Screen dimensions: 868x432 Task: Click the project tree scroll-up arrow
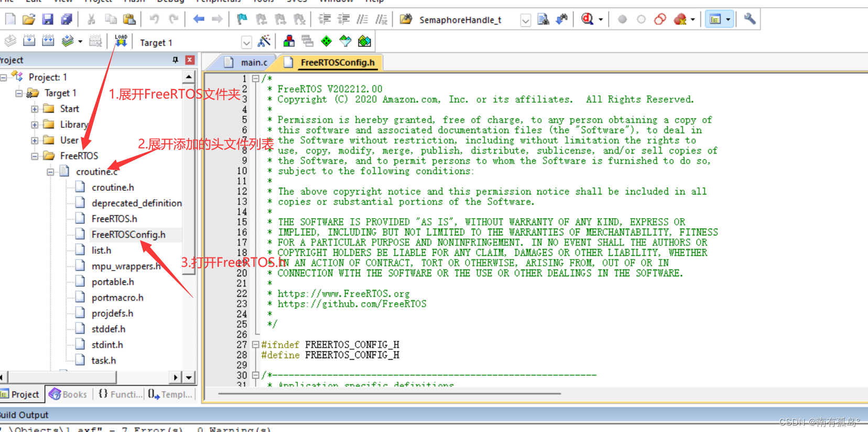189,77
